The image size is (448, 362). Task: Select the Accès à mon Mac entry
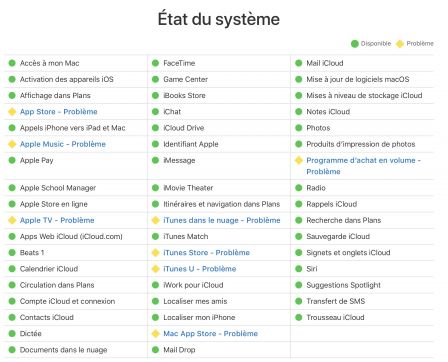[x=50, y=63]
